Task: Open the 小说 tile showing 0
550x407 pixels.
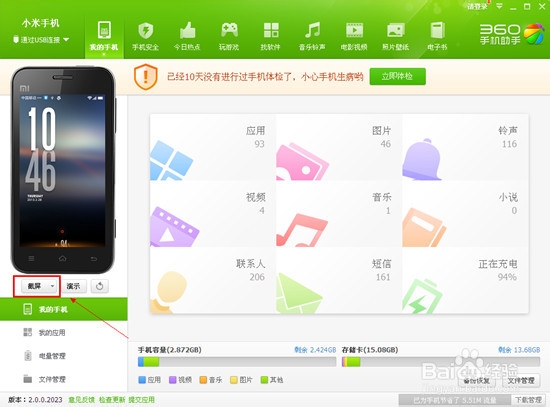Action: [465, 214]
